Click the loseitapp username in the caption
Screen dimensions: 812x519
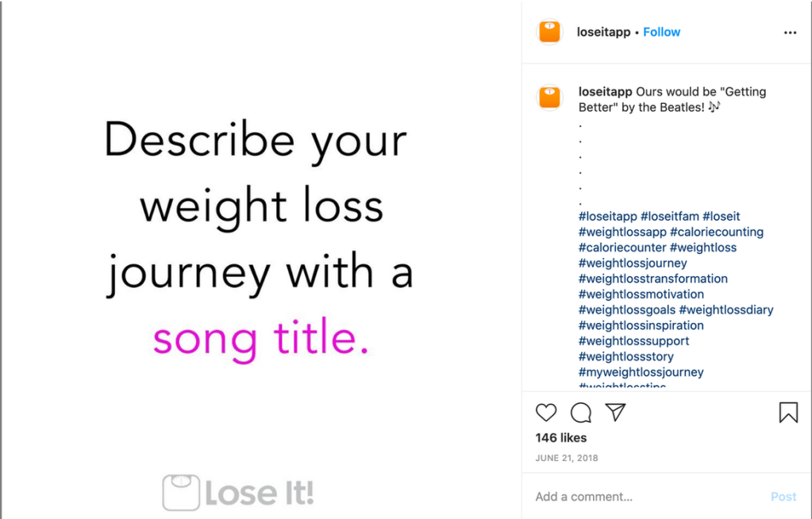point(605,92)
